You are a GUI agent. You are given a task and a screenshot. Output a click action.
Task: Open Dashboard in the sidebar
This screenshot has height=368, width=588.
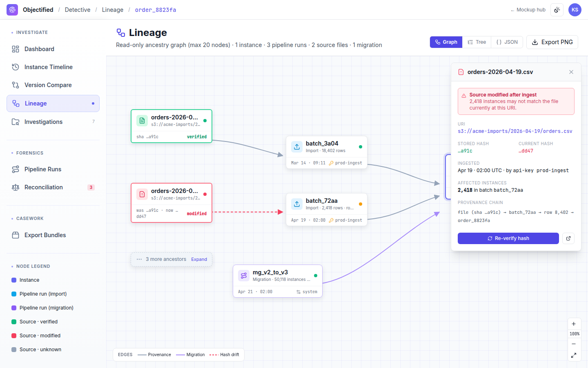(53, 49)
